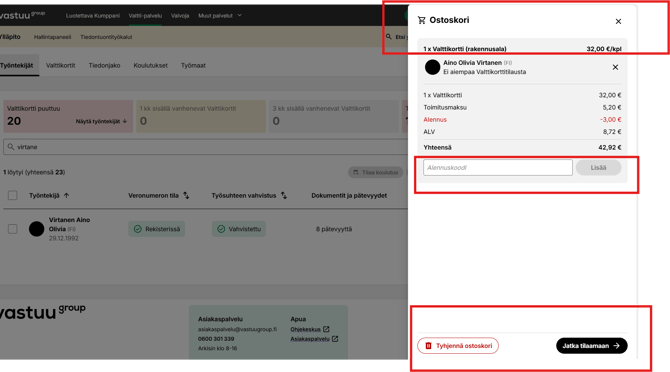Click the top search magnifier icon
The image size is (670, 372).
(x=388, y=37)
